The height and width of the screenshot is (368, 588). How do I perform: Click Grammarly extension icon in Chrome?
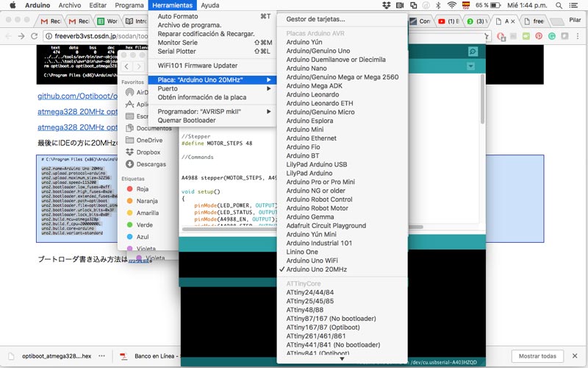[552, 36]
